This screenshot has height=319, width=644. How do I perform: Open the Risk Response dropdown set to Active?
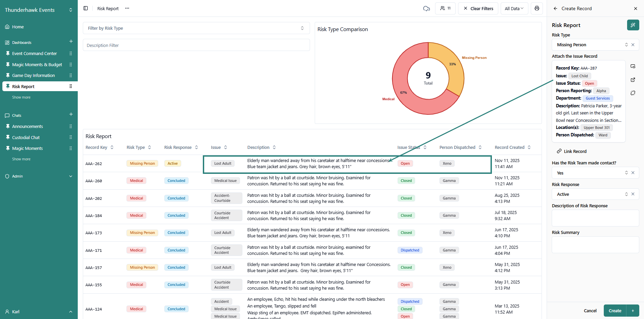point(595,194)
